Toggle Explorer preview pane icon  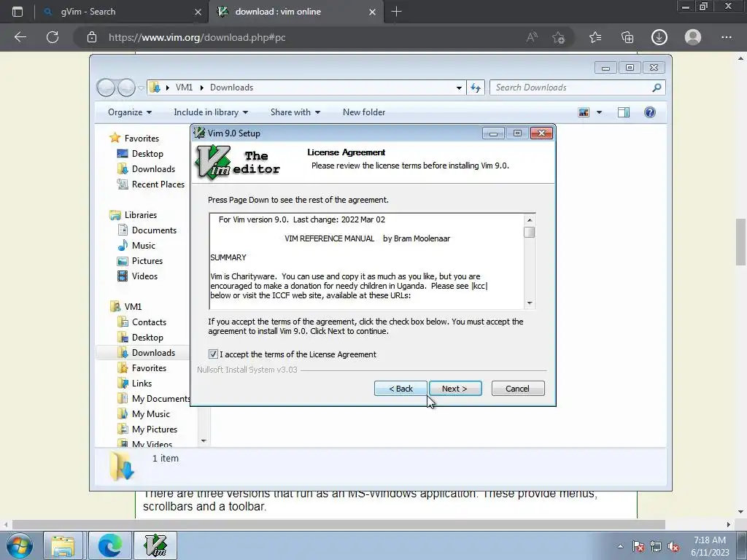pos(624,112)
